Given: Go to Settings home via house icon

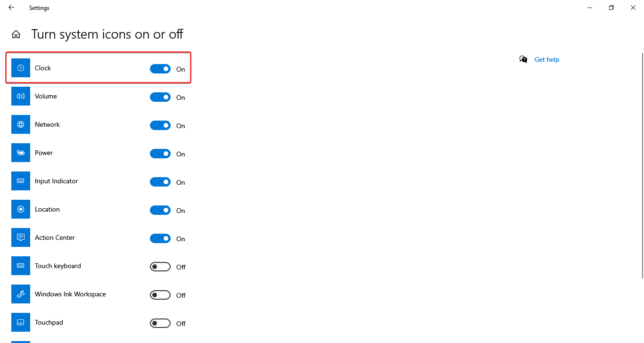Looking at the screenshot, I should point(16,34).
